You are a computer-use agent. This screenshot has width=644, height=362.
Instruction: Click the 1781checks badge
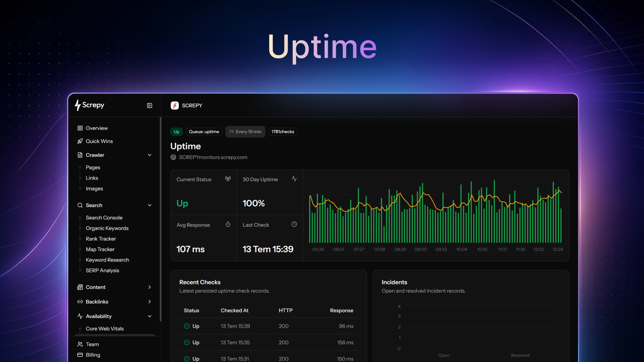point(283,132)
